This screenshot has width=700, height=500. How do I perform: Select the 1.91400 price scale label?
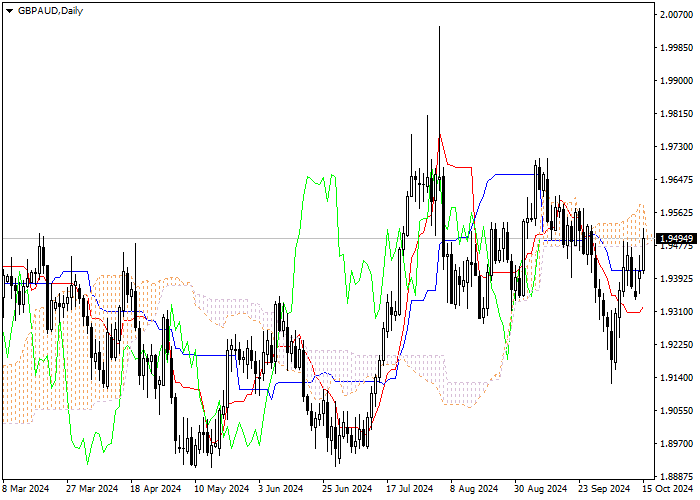(676, 378)
